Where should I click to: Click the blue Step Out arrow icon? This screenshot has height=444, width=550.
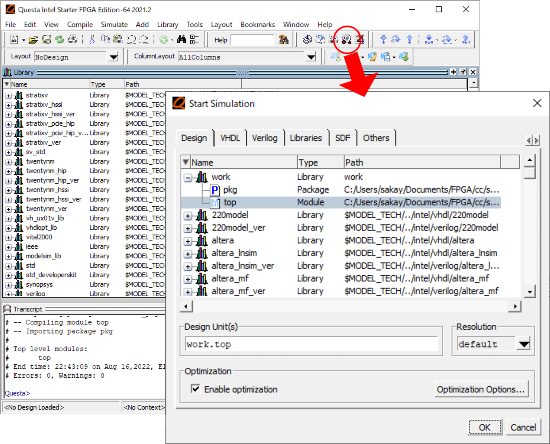(409, 40)
